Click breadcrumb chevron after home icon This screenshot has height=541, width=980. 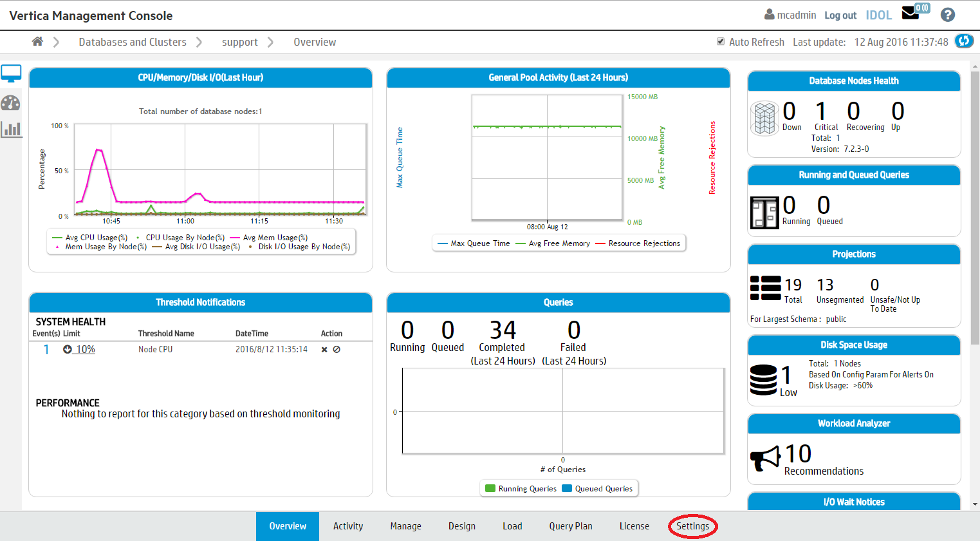57,42
